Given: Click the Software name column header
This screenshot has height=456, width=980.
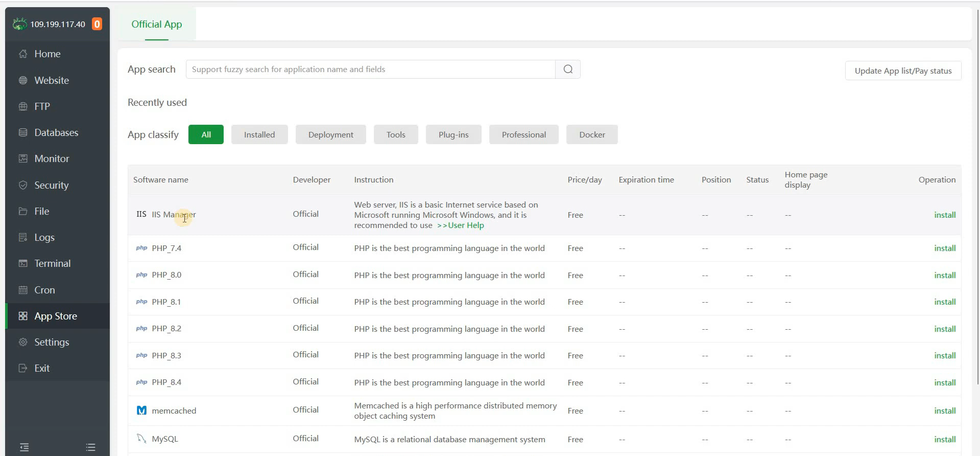Looking at the screenshot, I should point(160,179).
